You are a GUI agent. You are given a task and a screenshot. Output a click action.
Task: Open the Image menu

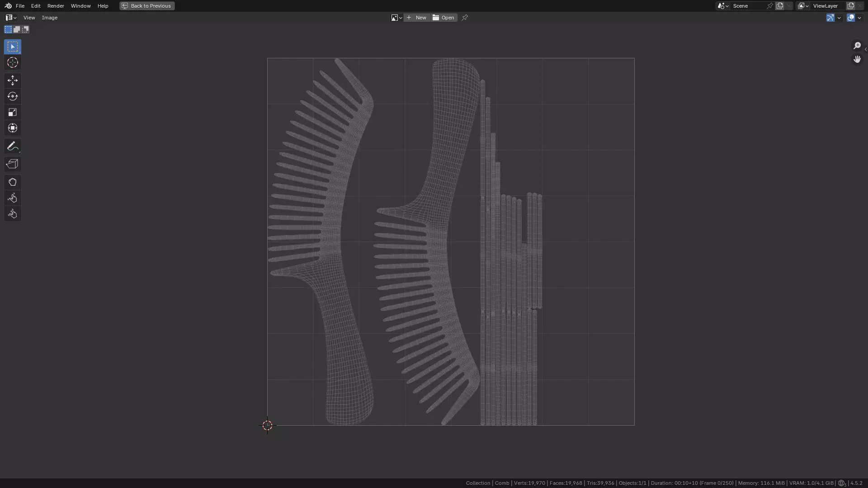click(x=50, y=18)
